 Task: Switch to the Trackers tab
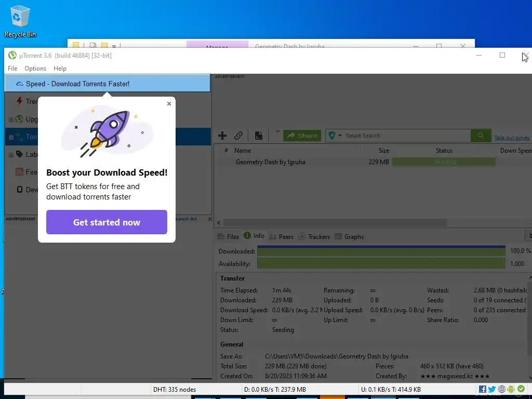pyautogui.click(x=314, y=236)
